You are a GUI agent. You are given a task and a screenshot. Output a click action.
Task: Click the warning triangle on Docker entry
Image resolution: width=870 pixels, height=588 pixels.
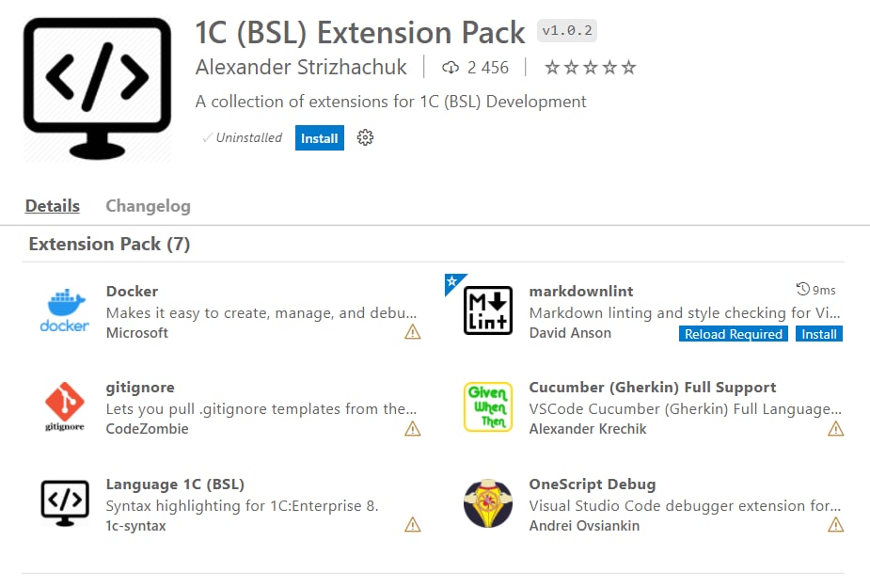412,332
